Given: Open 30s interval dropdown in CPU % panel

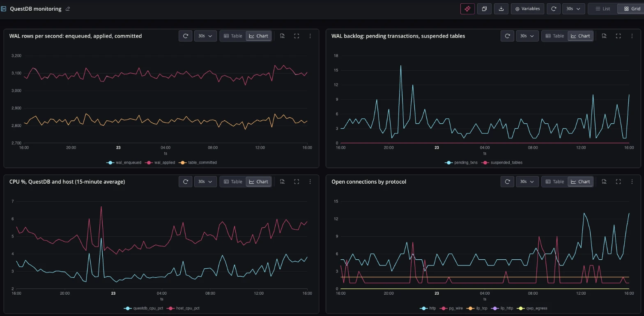Looking at the screenshot, I should (205, 181).
